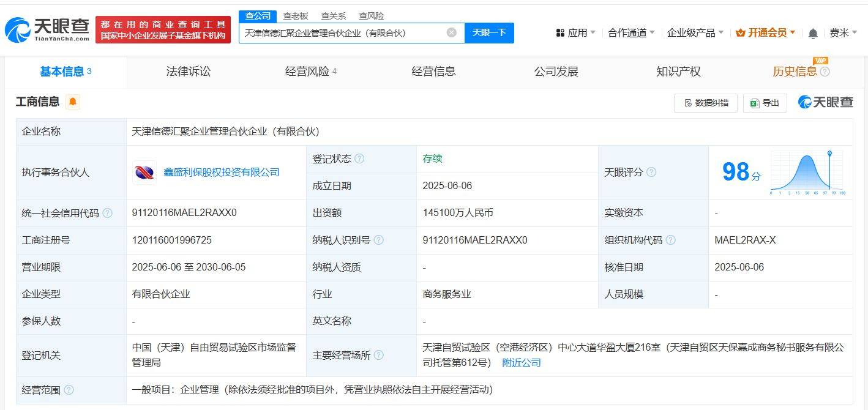Open the 费米 user menu
The height and width of the screenshot is (410, 868).
[x=844, y=33]
